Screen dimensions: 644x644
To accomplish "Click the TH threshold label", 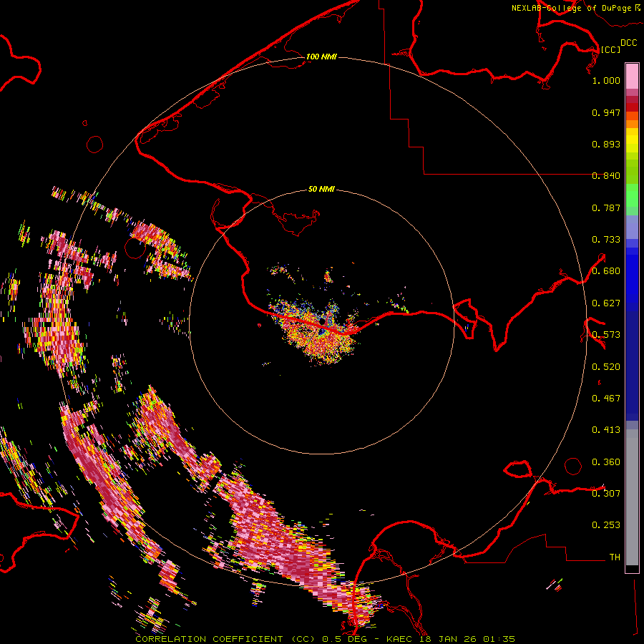I will point(615,557).
